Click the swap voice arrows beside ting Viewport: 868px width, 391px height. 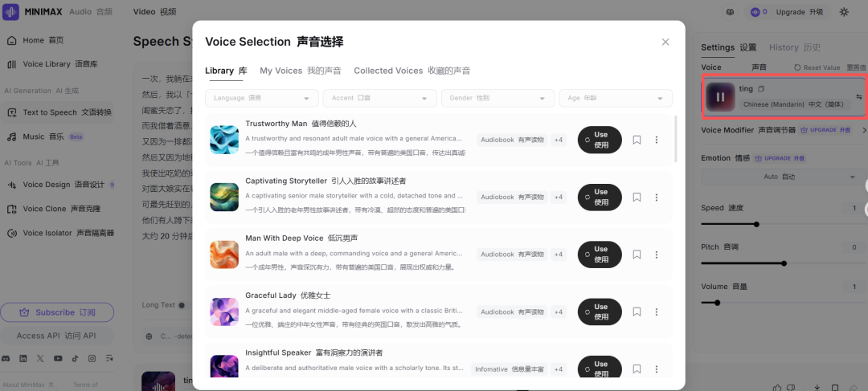pos(859,97)
